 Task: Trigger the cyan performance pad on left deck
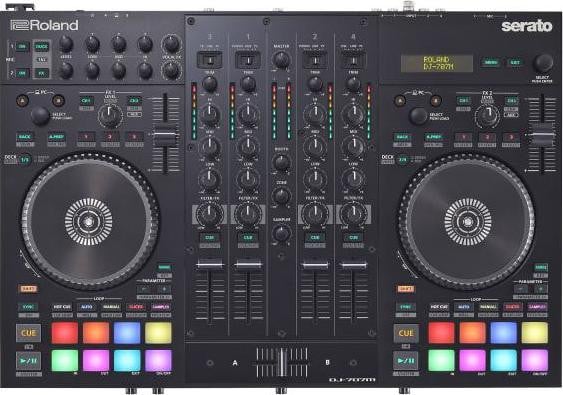(127, 360)
